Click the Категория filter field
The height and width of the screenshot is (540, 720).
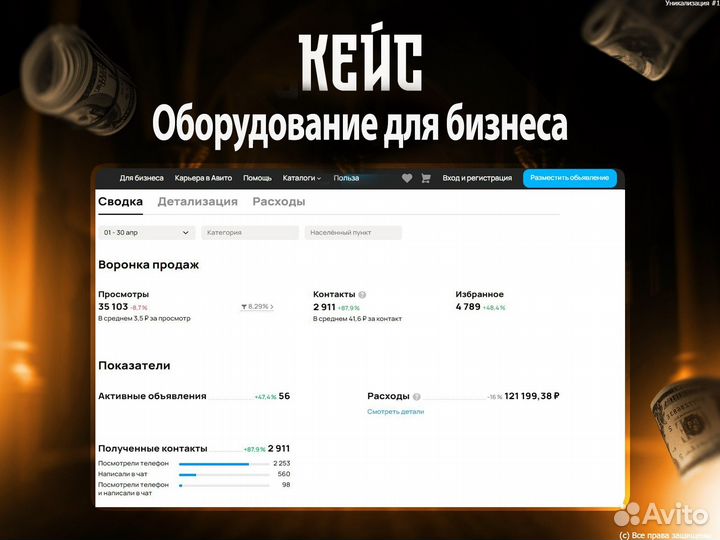point(250,232)
